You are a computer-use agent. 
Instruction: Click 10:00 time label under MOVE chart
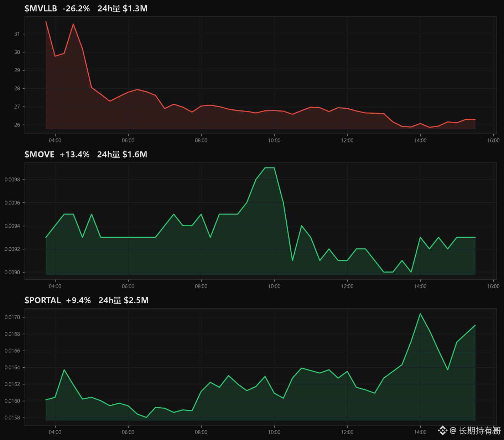pyautogui.click(x=274, y=286)
